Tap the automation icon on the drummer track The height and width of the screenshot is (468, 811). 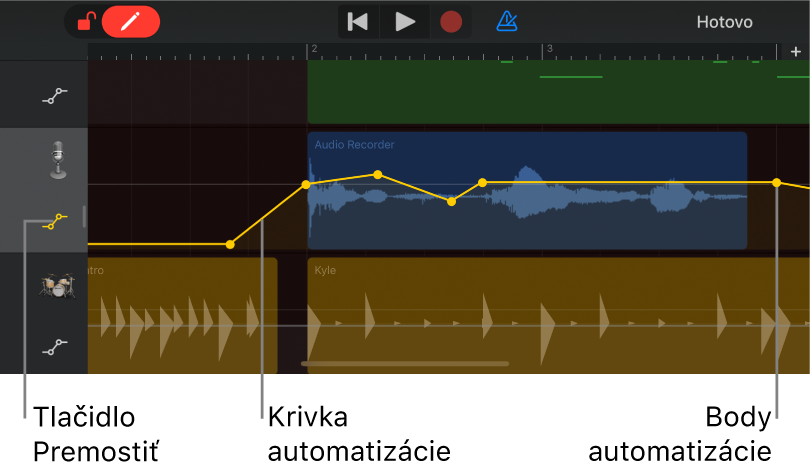[55, 347]
